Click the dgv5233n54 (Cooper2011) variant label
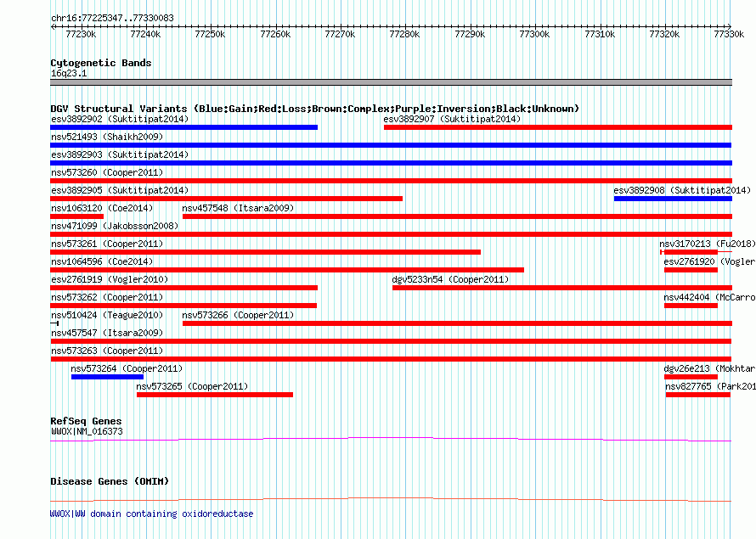756x539 pixels. 450,279
